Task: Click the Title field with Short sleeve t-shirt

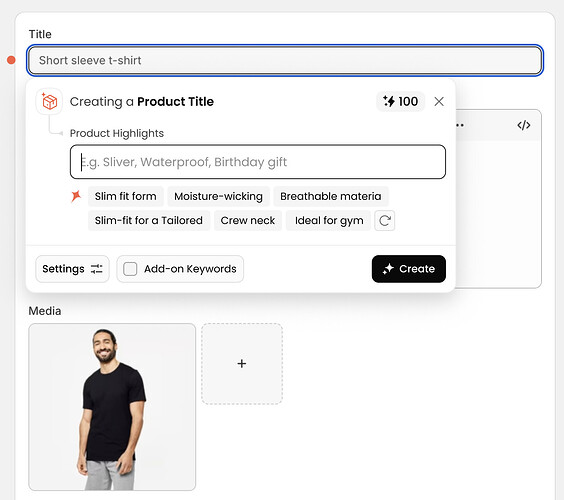Action: (x=285, y=60)
